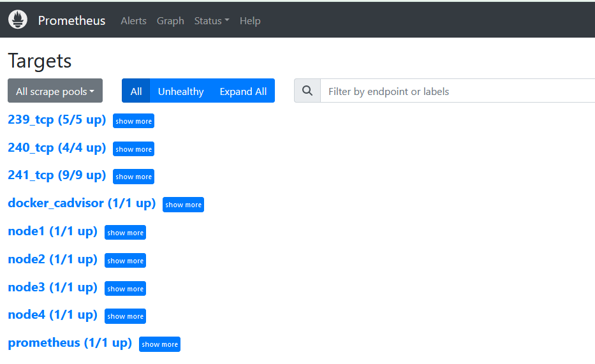The image size is (595, 364).
Task: Click the magnifying glass search icon
Action: tap(307, 91)
